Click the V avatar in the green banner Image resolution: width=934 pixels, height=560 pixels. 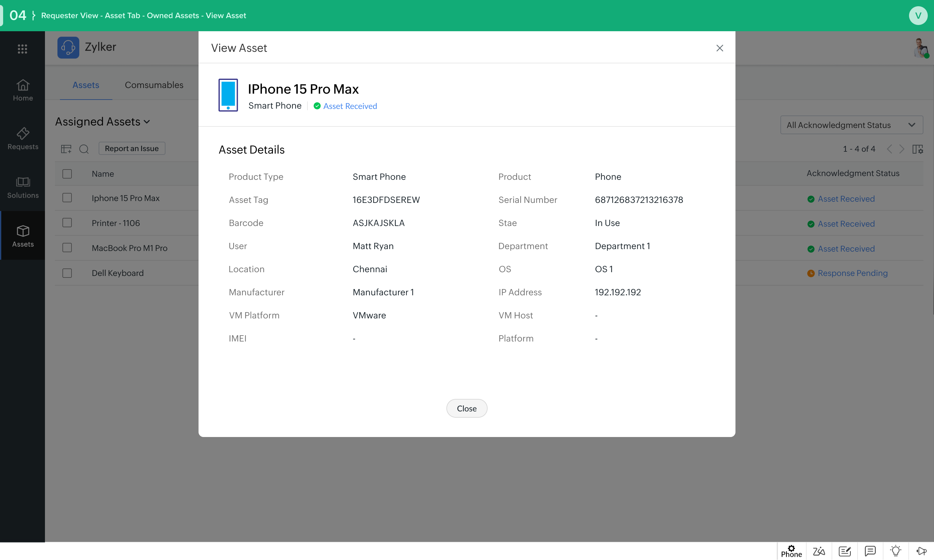pos(918,16)
